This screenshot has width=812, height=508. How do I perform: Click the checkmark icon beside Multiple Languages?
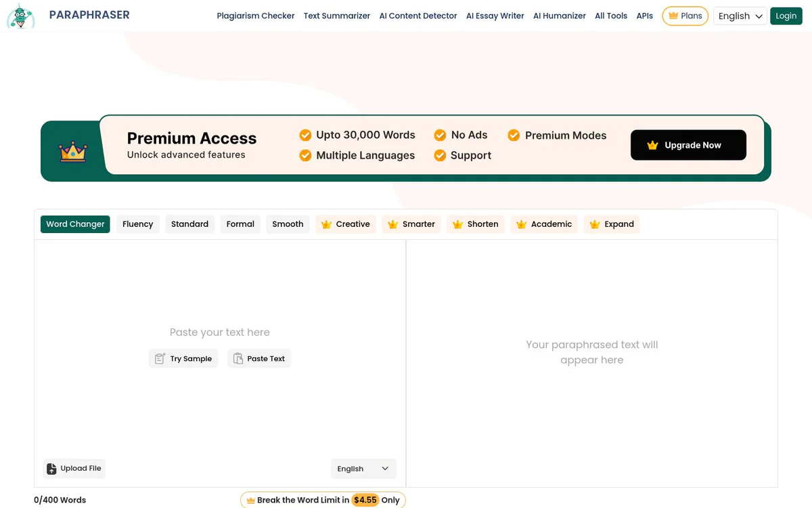305,155
